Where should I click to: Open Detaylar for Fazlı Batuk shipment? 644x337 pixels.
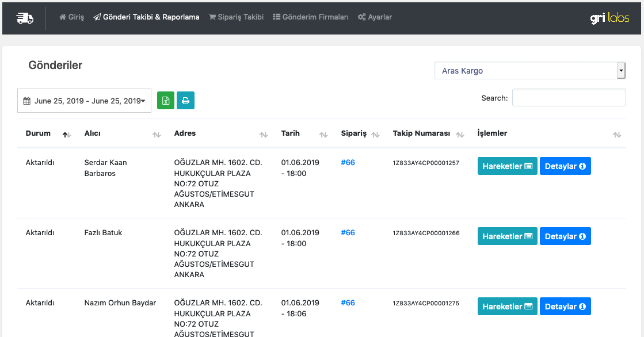click(x=565, y=236)
